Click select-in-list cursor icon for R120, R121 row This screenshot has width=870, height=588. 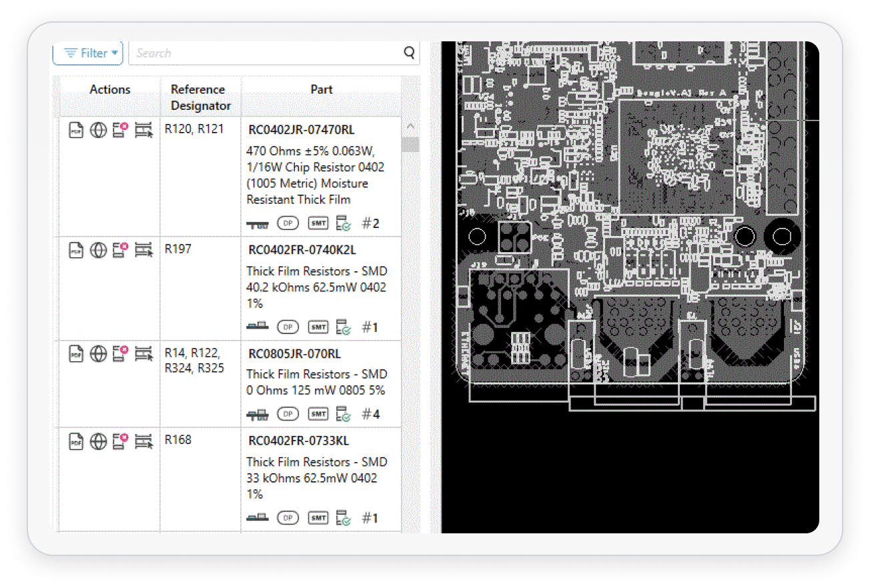(x=143, y=131)
